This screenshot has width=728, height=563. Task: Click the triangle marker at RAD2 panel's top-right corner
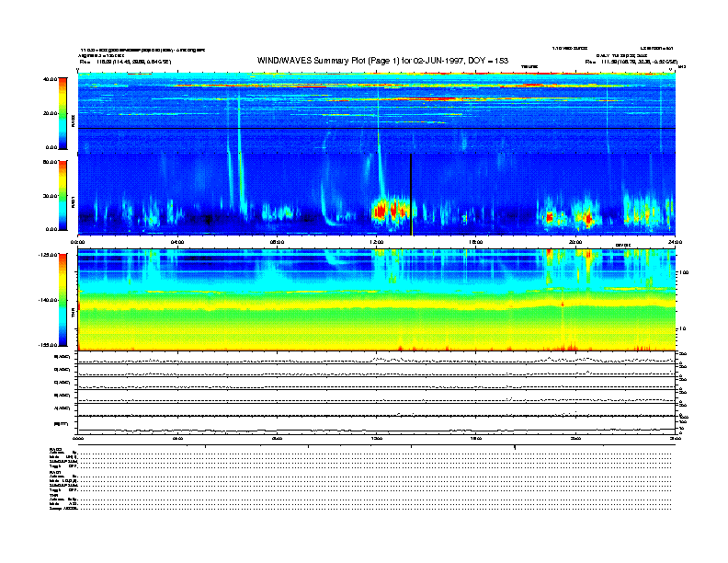pyautogui.click(x=671, y=70)
